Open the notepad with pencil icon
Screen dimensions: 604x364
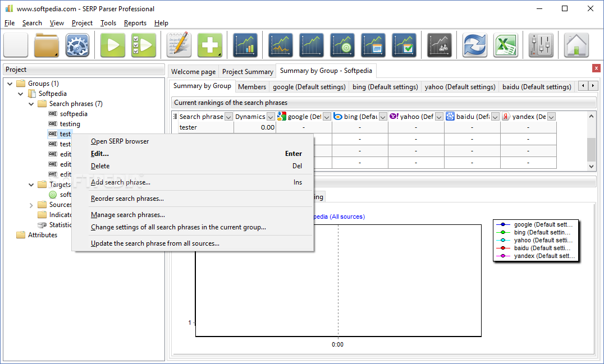point(179,45)
